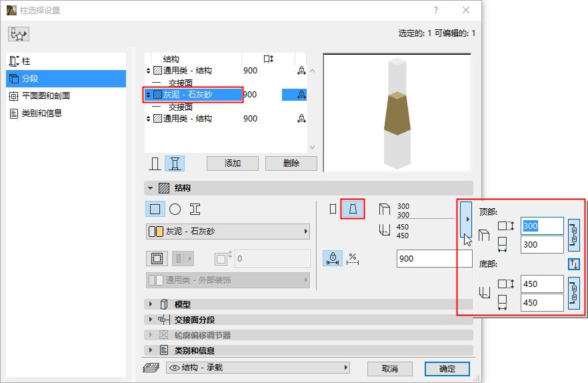
Task: Click the 添加 button
Action: click(233, 163)
